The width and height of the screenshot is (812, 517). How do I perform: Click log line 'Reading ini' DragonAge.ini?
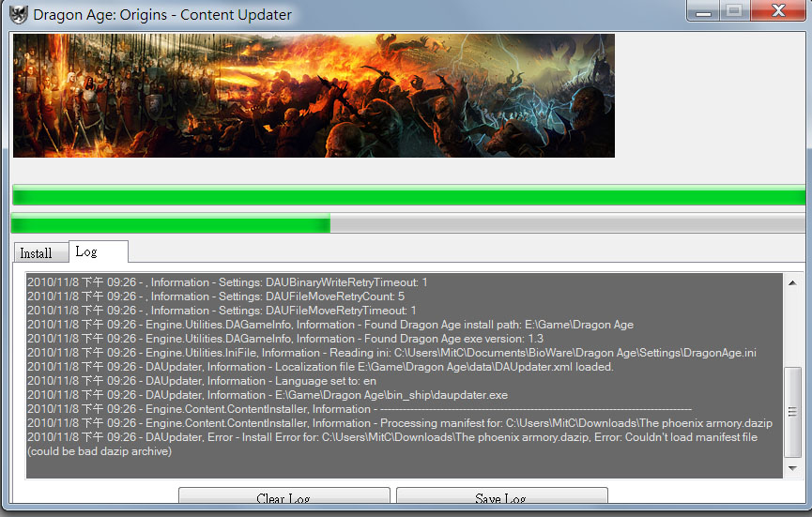tap(391, 353)
